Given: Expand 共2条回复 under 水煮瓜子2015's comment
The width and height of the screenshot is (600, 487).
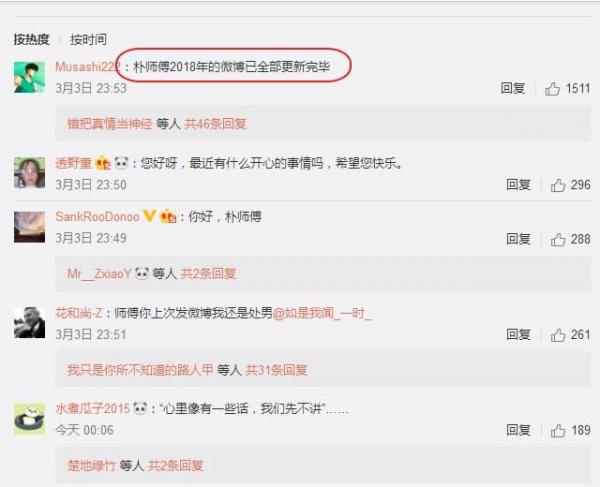Looking at the screenshot, I should click(176, 466).
